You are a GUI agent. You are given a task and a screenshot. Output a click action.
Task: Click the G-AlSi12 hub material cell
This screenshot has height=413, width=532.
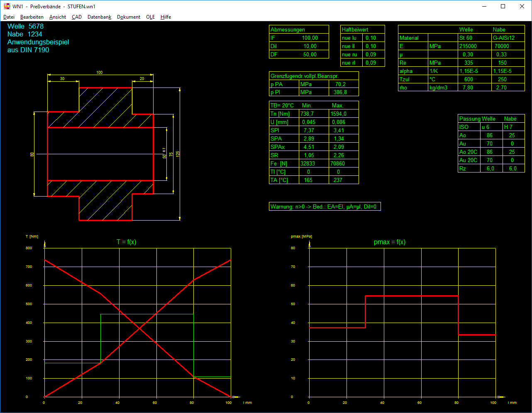click(x=504, y=38)
